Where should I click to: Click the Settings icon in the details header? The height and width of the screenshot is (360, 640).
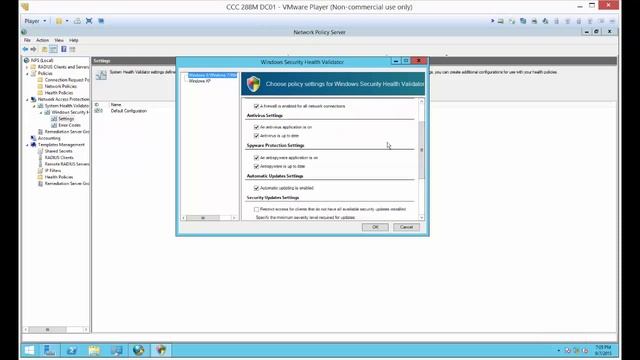click(x=101, y=75)
